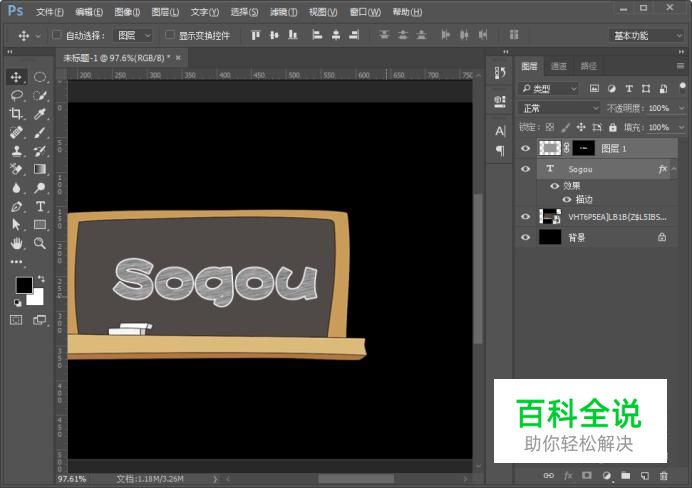The image size is (692, 488).
Task: Select the Blur tool
Action: click(x=16, y=188)
